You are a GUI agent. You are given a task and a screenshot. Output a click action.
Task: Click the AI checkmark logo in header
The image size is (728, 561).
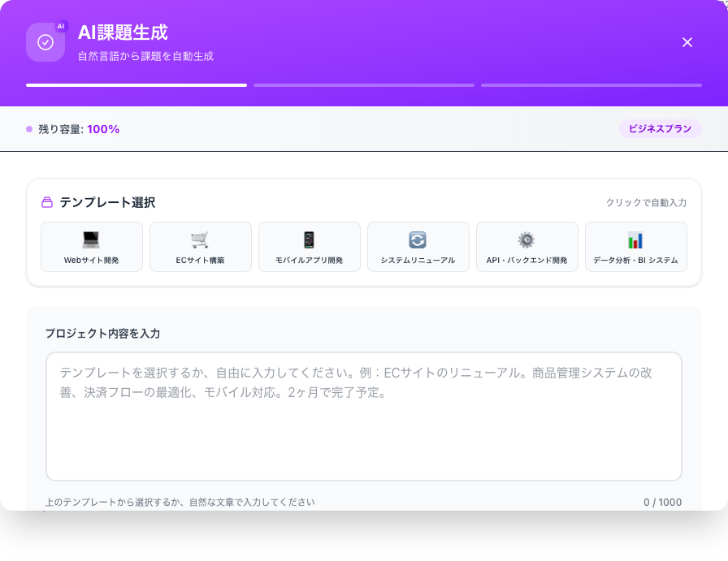tap(45, 42)
